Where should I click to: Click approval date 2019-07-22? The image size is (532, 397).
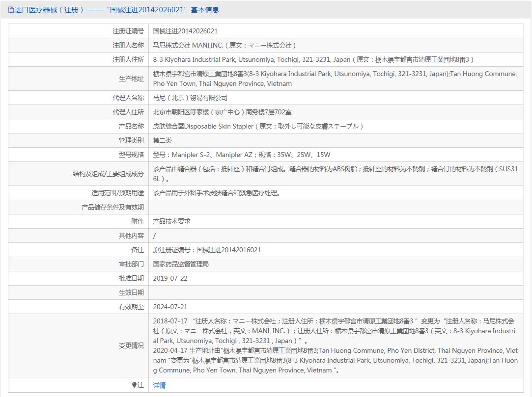pos(170,278)
